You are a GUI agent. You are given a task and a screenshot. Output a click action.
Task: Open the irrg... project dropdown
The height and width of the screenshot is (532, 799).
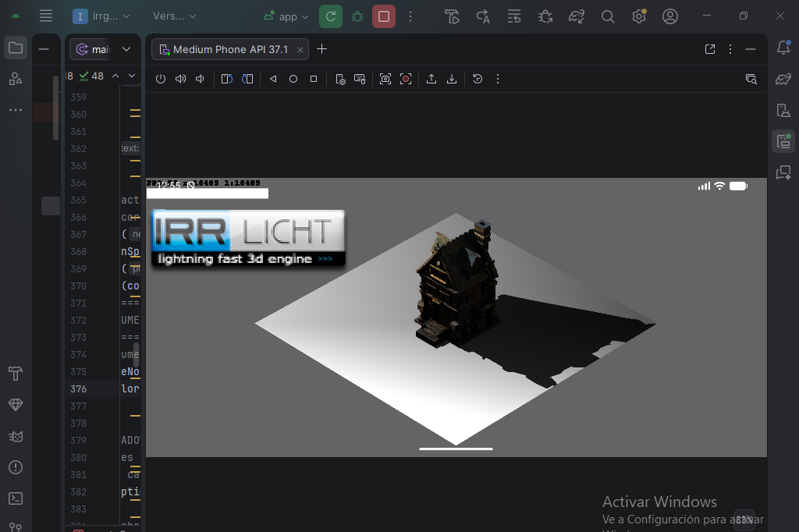point(101,16)
